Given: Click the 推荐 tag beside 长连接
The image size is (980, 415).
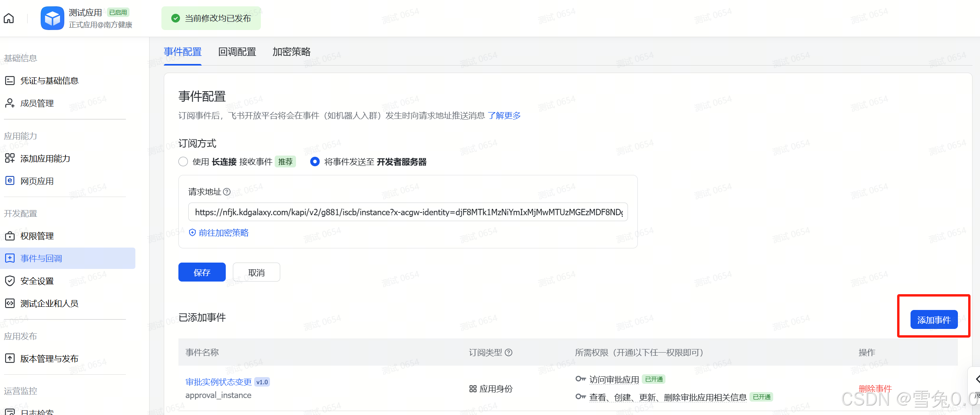Looking at the screenshot, I should coord(285,161).
